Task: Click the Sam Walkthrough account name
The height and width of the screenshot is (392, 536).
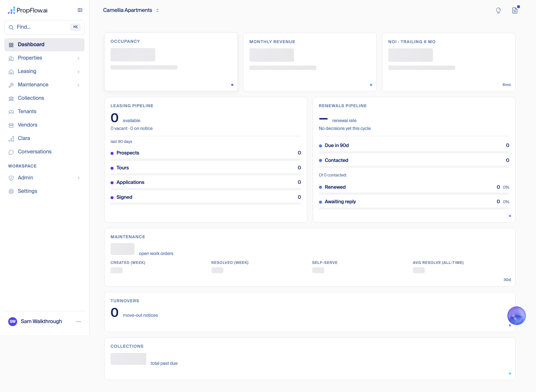Action: coord(41,322)
